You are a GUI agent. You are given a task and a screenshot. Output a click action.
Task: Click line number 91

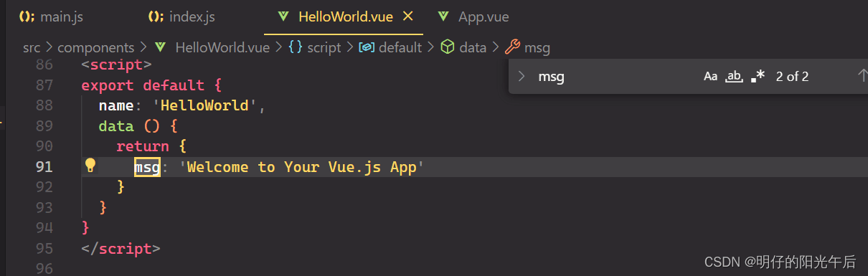[44, 167]
